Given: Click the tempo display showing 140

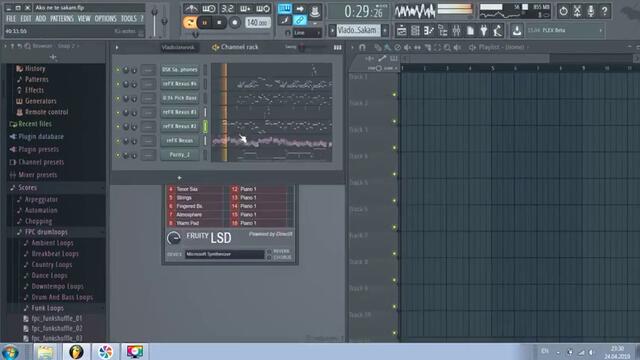Looking at the screenshot, I should [258, 22].
